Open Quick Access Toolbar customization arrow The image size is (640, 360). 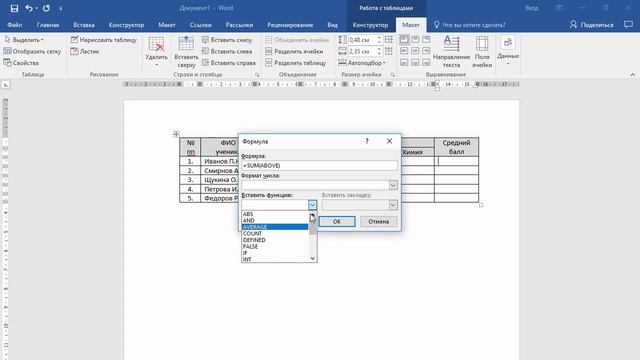(61, 9)
